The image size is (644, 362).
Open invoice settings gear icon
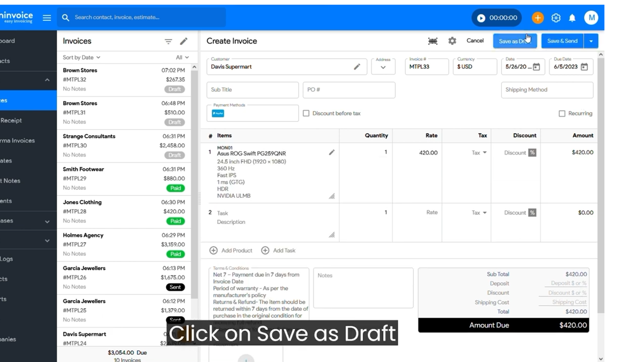[452, 41]
